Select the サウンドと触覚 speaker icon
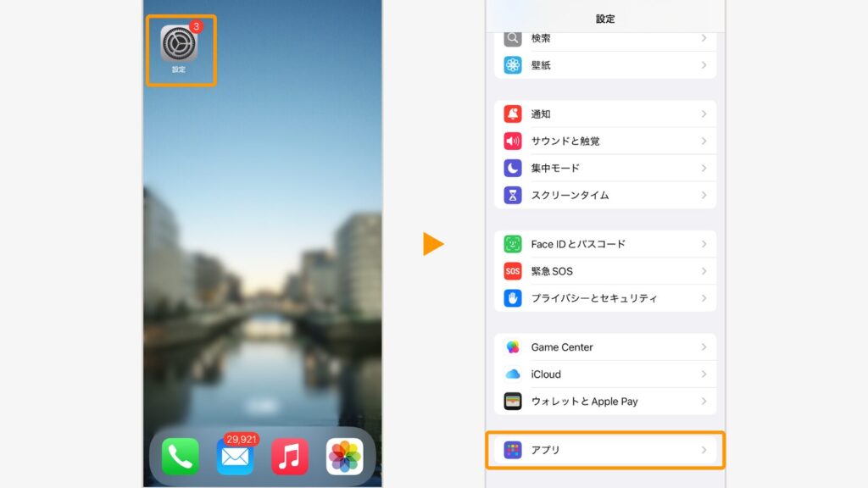 (x=513, y=141)
